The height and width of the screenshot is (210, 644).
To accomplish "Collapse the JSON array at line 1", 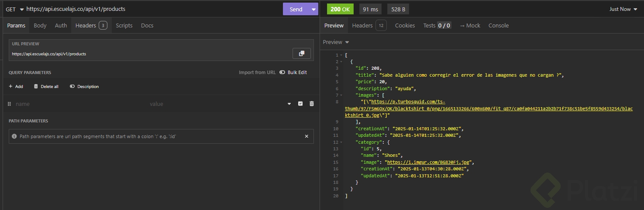I will (341, 55).
